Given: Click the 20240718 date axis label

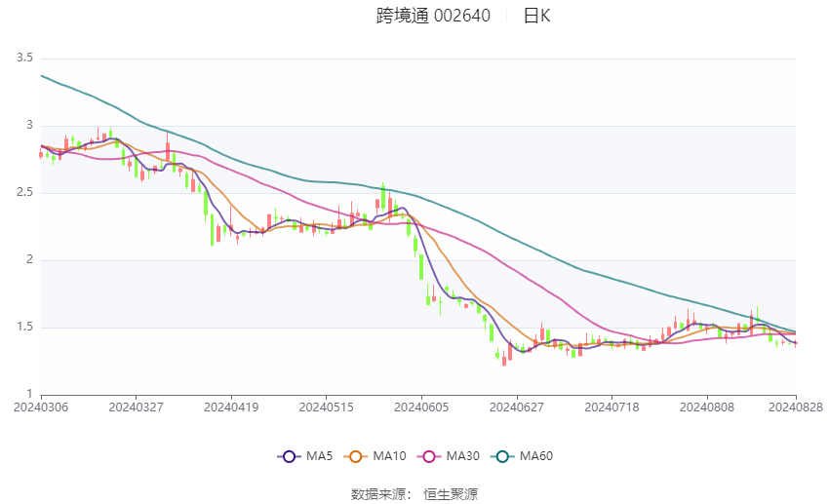Looking at the screenshot, I should coord(612,407).
